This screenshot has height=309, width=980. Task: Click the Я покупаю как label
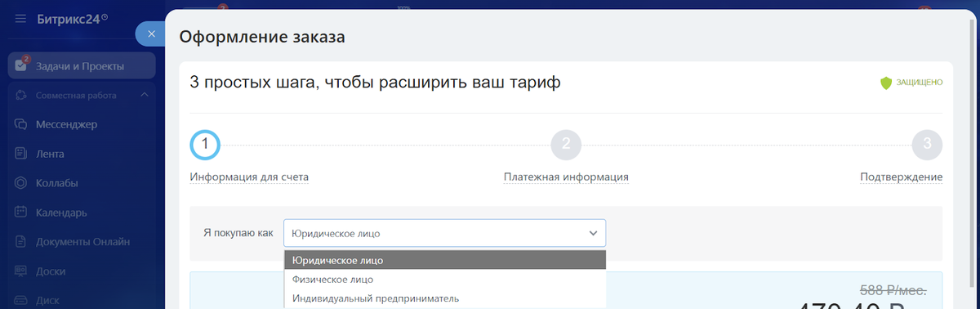[x=238, y=233]
